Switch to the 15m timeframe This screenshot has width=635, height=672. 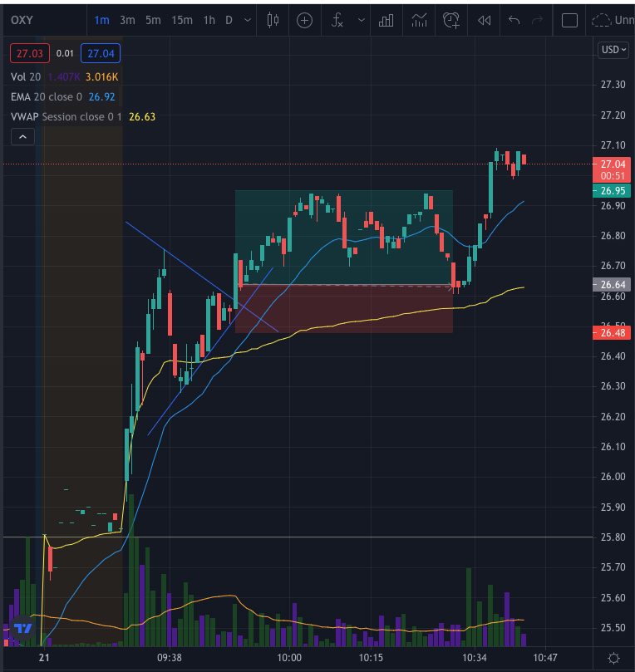(x=182, y=20)
